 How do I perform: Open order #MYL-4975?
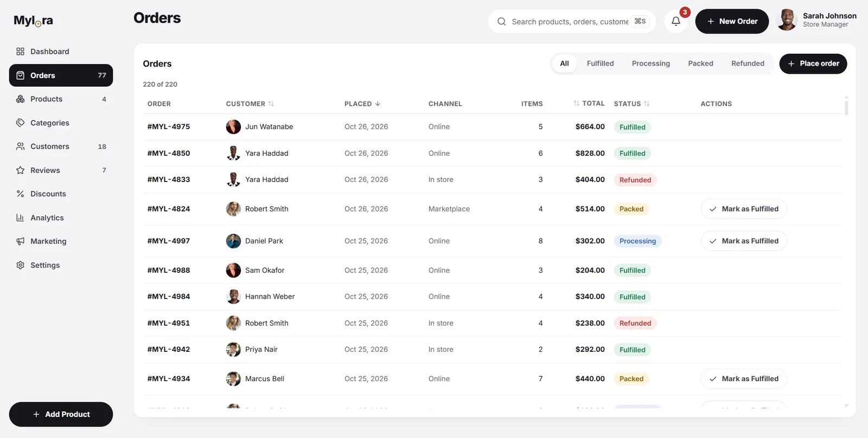[169, 127]
